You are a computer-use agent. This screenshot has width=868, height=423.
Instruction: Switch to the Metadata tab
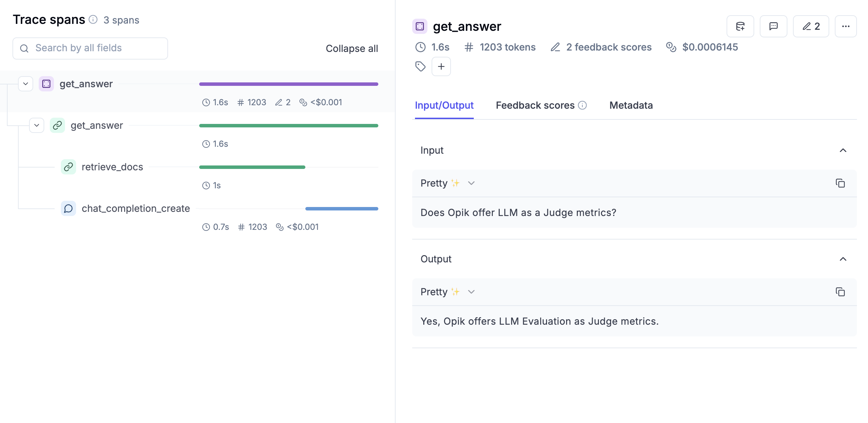[631, 105]
